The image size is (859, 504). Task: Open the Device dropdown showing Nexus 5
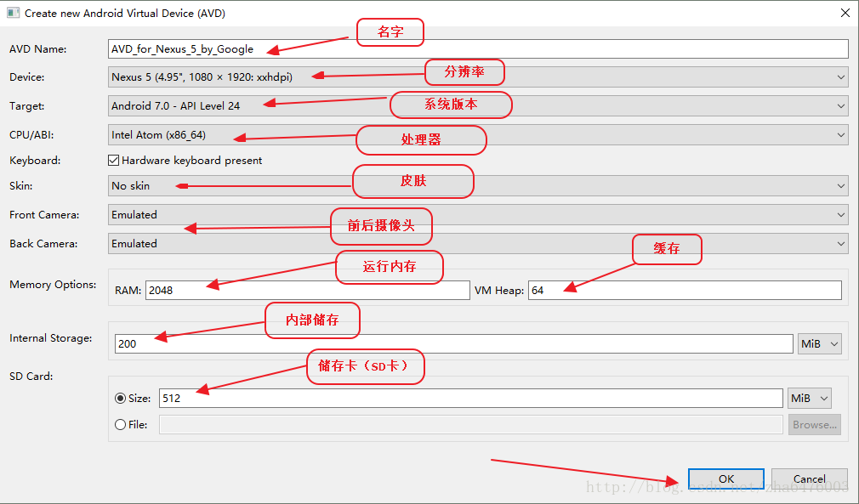coord(478,77)
